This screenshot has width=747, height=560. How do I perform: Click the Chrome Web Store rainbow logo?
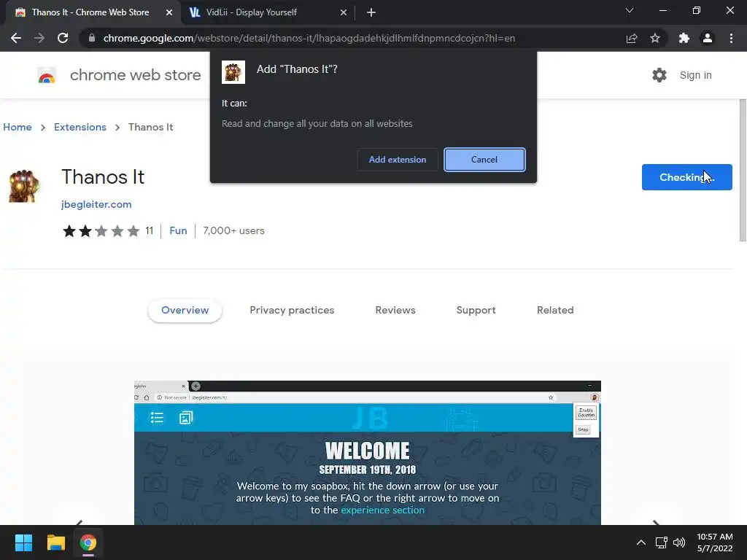(x=47, y=75)
